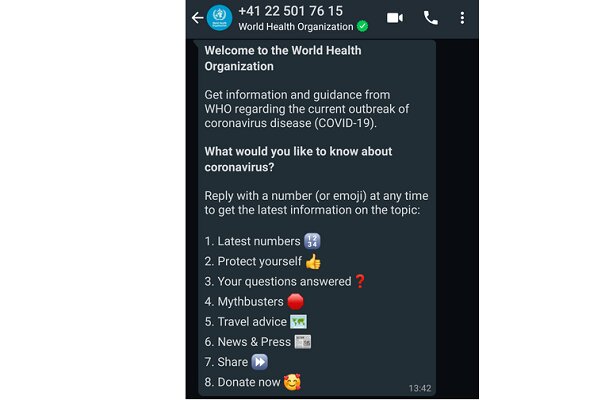Screen dimensions: 601x400
Task: Click the world map emoji
Action: tap(298, 322)
